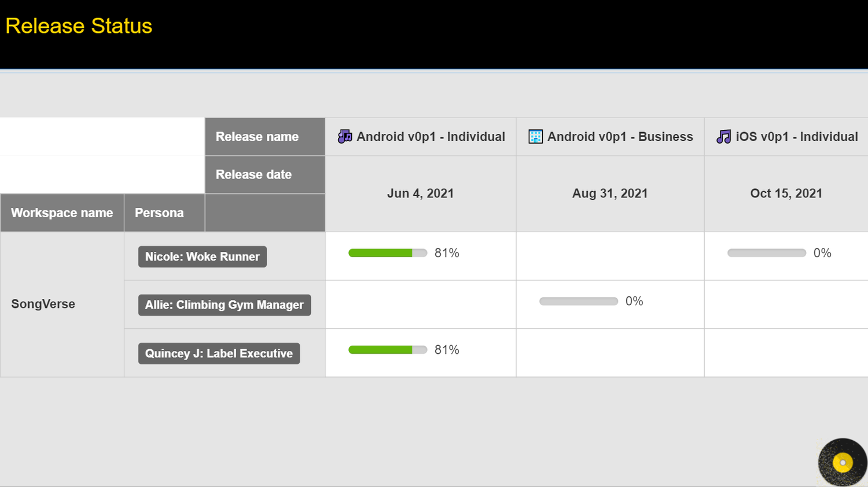Click Nicole's 0% iOS Individual progress bar
Image resolution: width=868 pixels, height=487 pixels.
pyautogui.click(x=766, y=253)
